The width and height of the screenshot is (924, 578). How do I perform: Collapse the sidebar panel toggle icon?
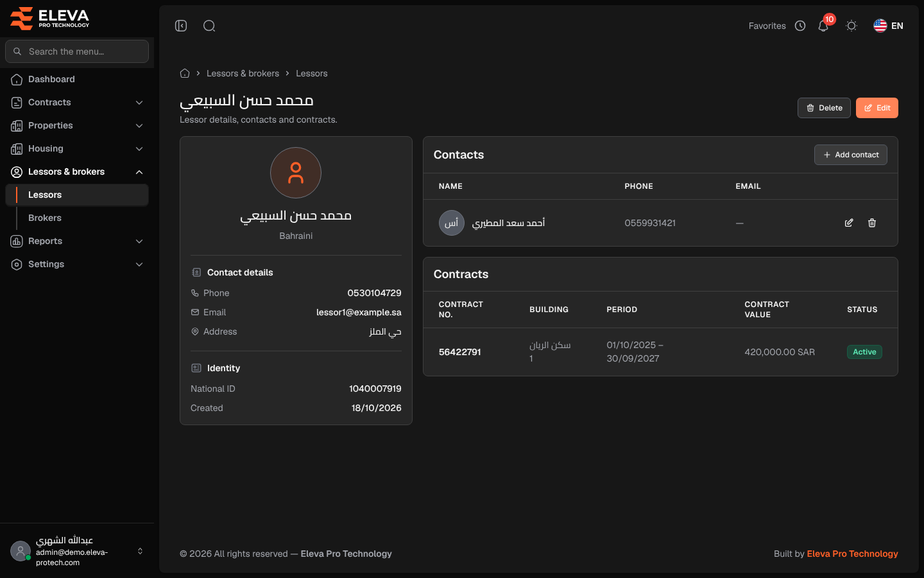(x=181, y=26)
